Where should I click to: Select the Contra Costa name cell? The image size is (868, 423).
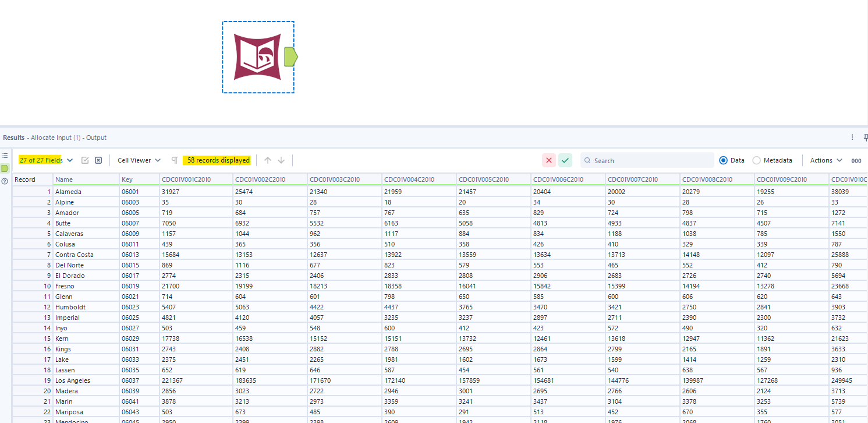tap(86, 255)
